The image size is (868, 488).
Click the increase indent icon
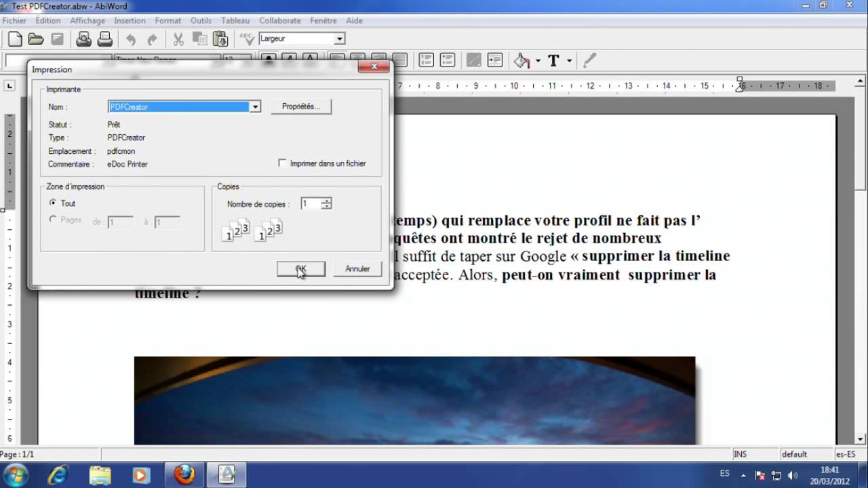(495, 60)
